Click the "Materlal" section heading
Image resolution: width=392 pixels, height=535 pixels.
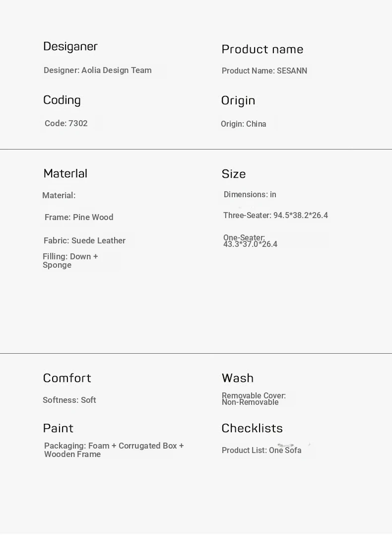(x=65, y=173)
